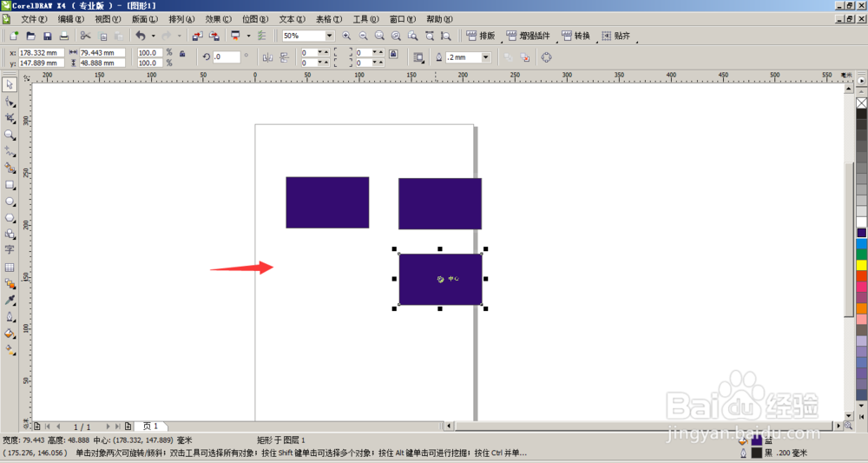Cut the selected object
Viewport: 868px width, 463px height.
coord(85,36)
